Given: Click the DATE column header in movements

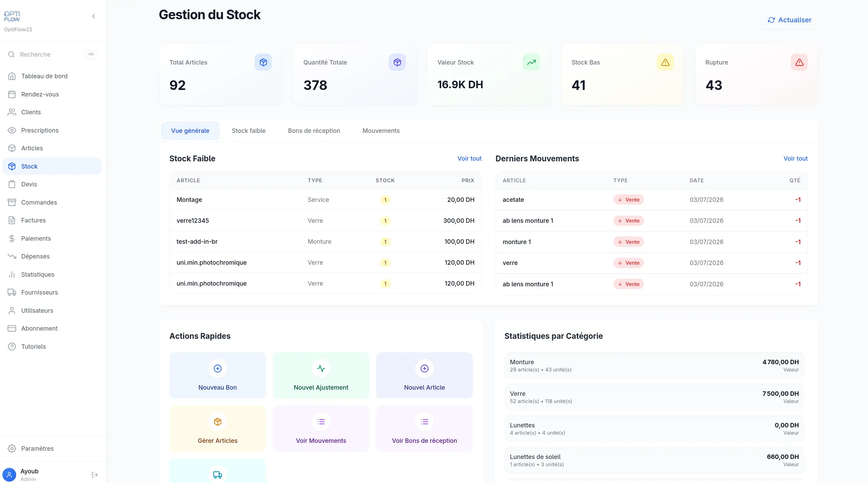Looking at the screenshot, I should (697, 181).
